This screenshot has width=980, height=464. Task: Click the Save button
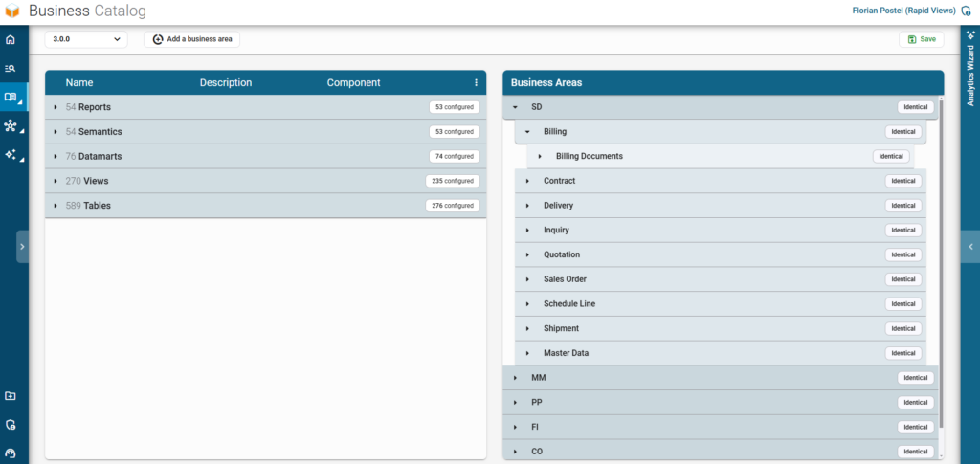click(922, 39)
